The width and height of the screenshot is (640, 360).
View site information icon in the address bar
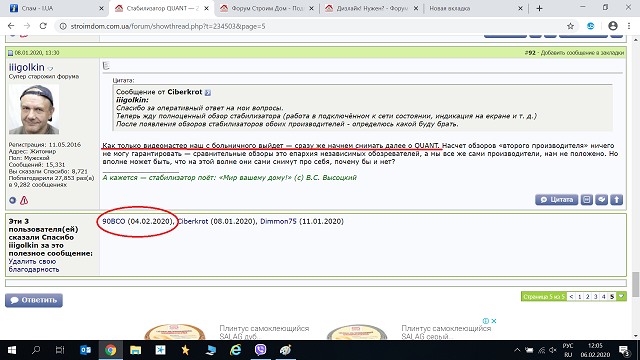(x=63, y=26)
